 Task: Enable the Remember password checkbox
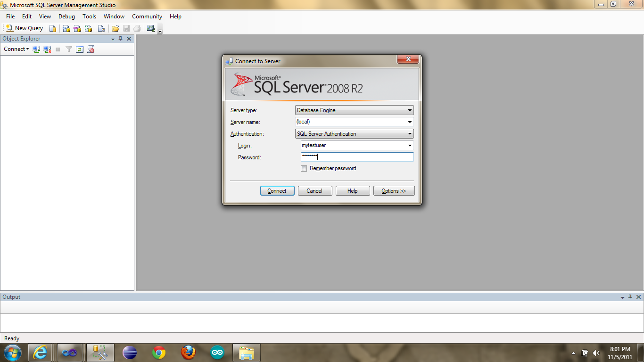click(304, 168)
